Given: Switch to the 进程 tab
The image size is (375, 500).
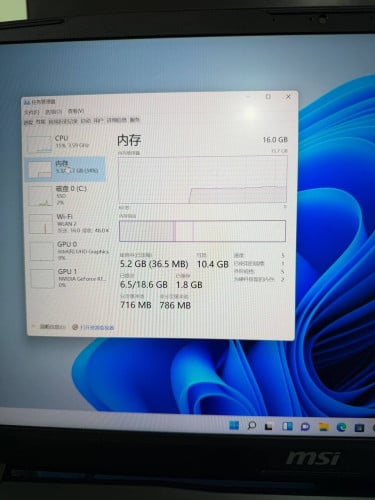Looking at the screenshot, I should [x=28, y=122].
